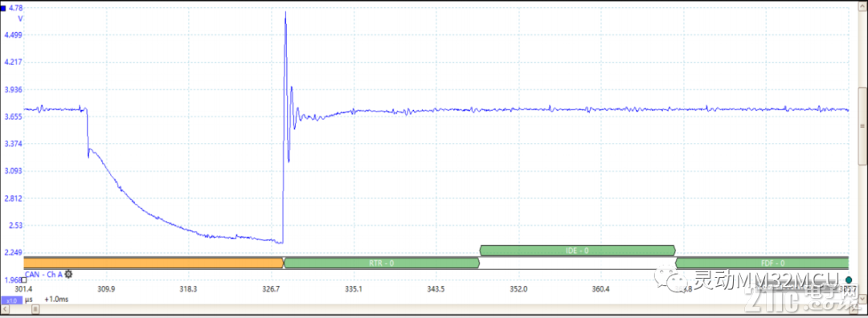This screenshot has width=868, height=318.
Task: Click the x1.0 zoom factor box
Action: point(11,300)
